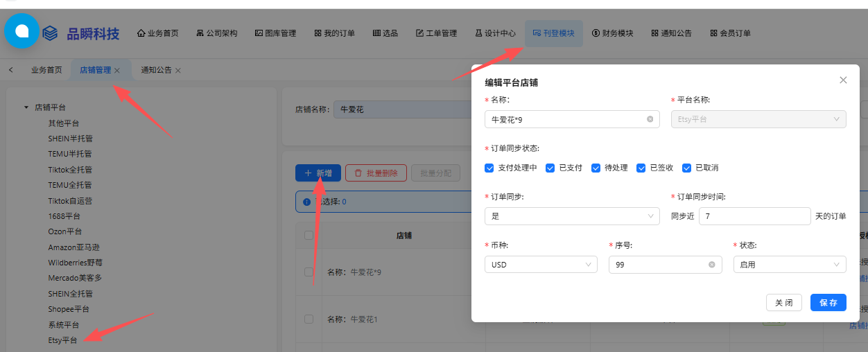Select Tiktok全托管 in the platform tree
868x352 pixels.
click(x=70, y=170)
